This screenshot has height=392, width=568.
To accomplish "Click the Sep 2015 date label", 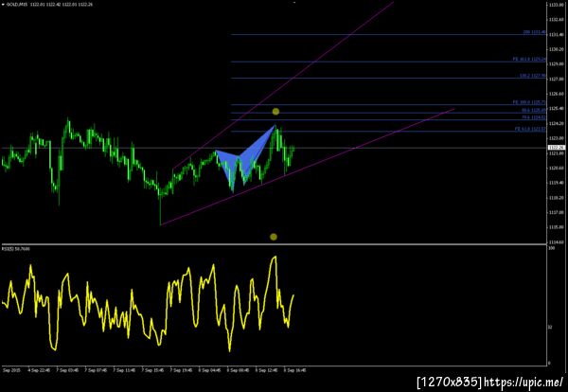I will (x=11, y=370).
